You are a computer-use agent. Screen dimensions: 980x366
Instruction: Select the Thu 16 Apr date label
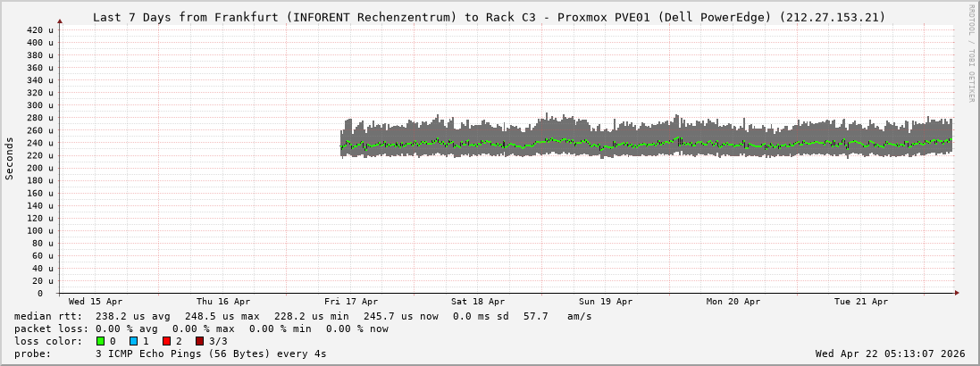223,302
